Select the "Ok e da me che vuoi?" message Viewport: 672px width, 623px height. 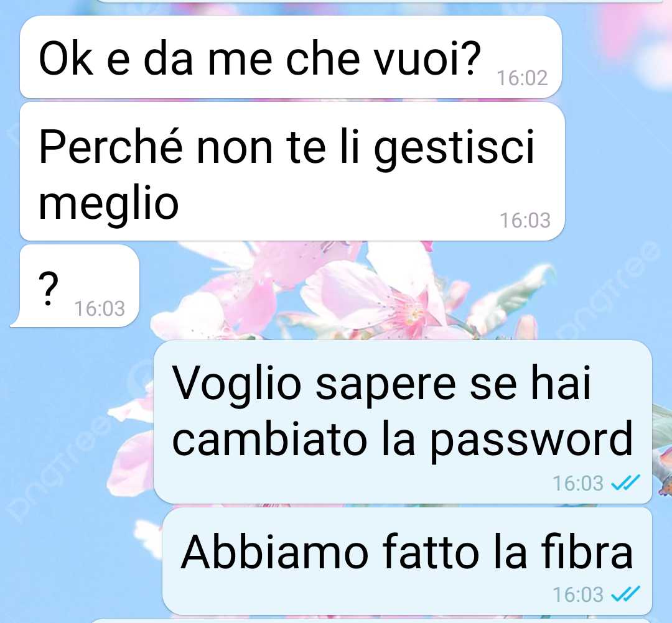[x=291, y=57]
